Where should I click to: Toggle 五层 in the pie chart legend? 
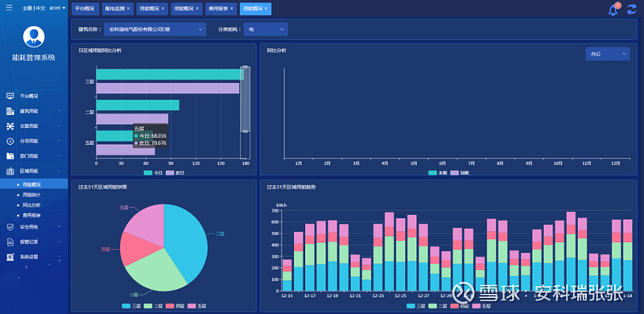[196, 306]
